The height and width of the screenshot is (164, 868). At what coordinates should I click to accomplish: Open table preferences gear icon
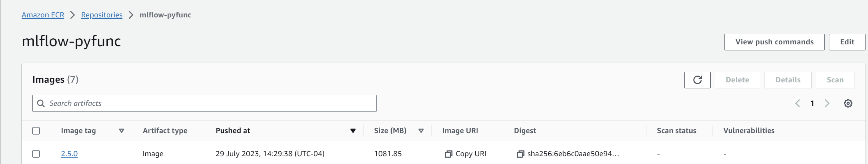[x=848, y=103]
